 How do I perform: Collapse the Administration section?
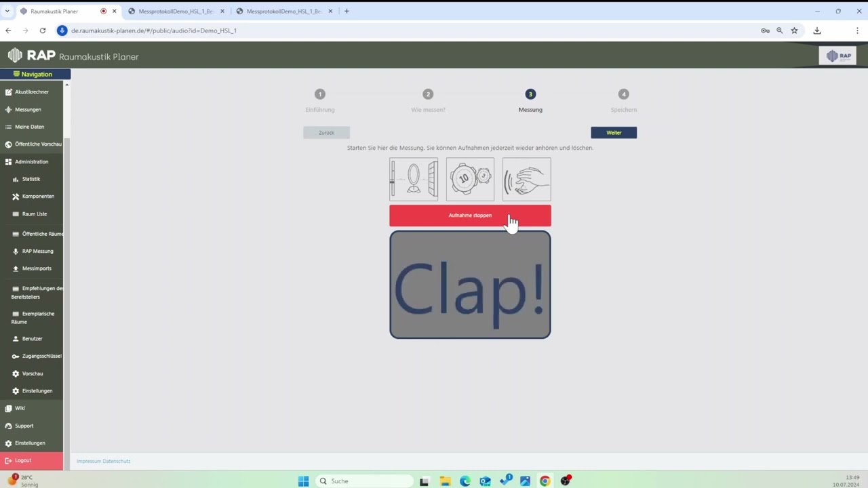(x=32, y=161)
